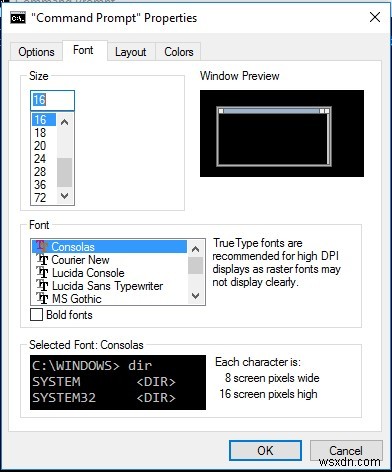Click size list scroll down arrow
The width and height of the screenshot is (392, 472).
[x=65, y=196]
